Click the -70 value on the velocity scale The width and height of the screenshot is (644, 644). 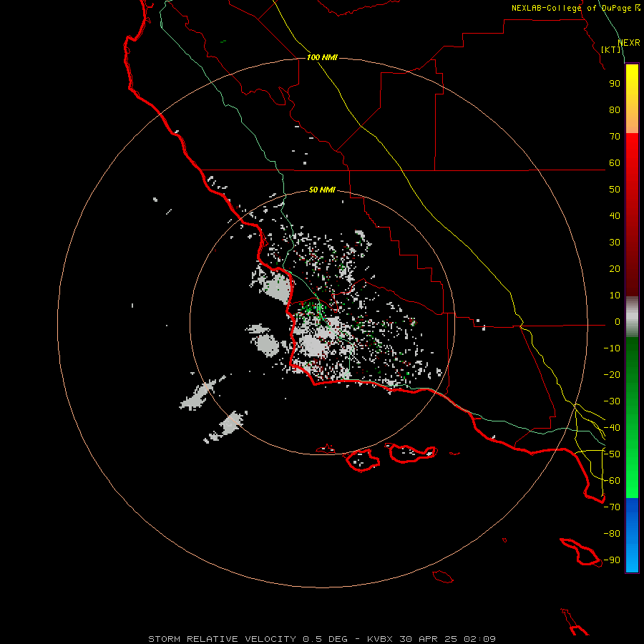pos(612,507)
